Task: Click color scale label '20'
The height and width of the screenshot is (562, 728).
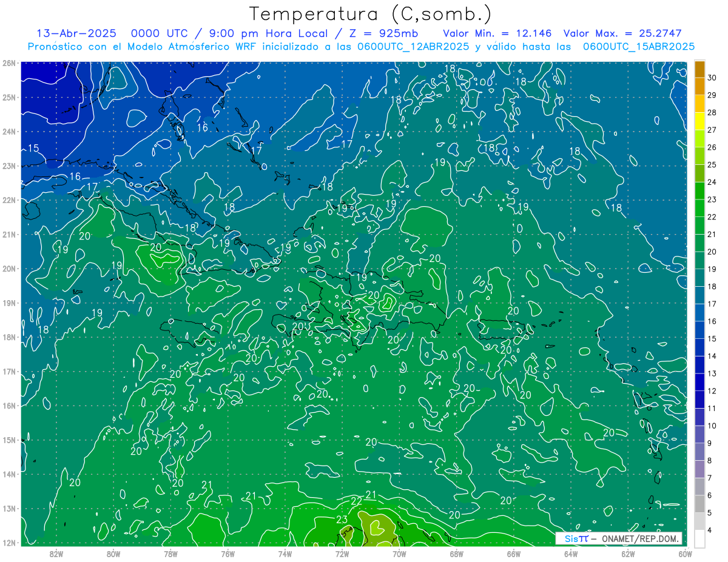Action: point(712,252)
